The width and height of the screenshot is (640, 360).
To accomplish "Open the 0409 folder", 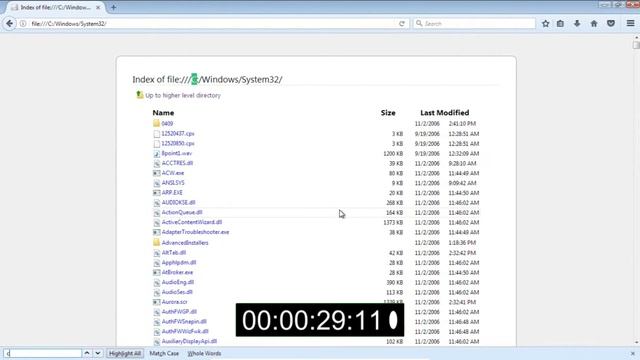I will coord(167,123).
